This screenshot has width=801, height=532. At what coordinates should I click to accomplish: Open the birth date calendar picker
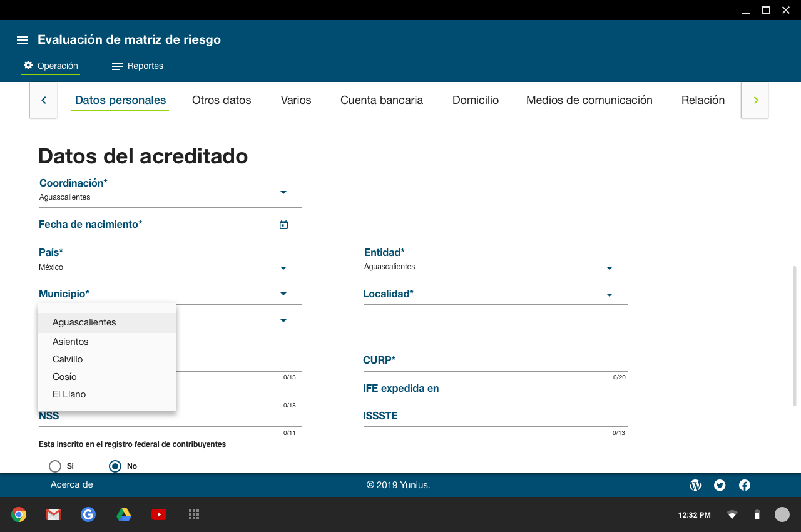click(283, 225)
